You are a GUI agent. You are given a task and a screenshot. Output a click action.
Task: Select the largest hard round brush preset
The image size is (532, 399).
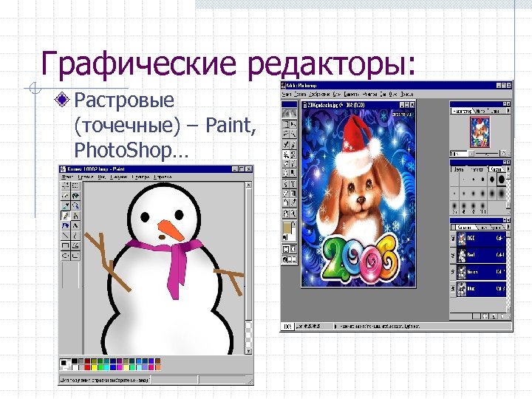tap(502, 179)
